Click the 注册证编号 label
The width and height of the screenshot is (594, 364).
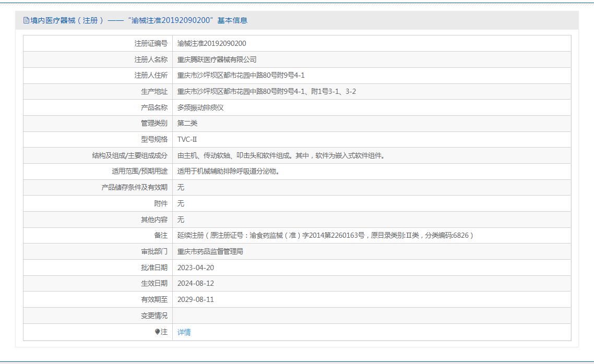coord(151,43)
